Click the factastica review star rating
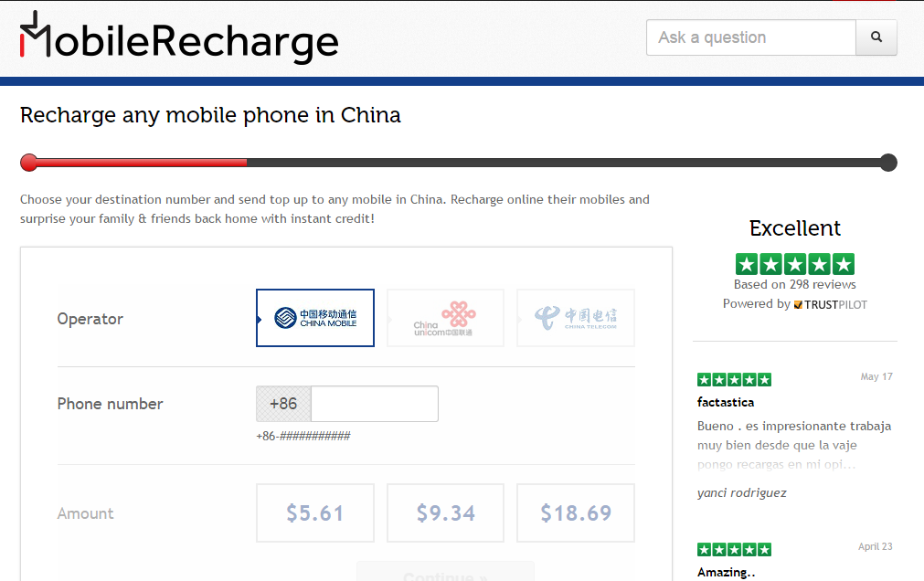The image size is (924, 581). (x=734, y=379)
